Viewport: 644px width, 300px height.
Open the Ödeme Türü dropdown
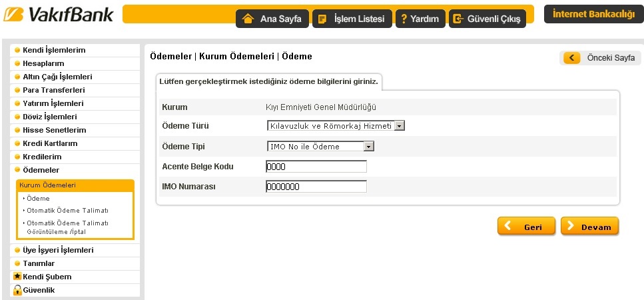[399, 125]
